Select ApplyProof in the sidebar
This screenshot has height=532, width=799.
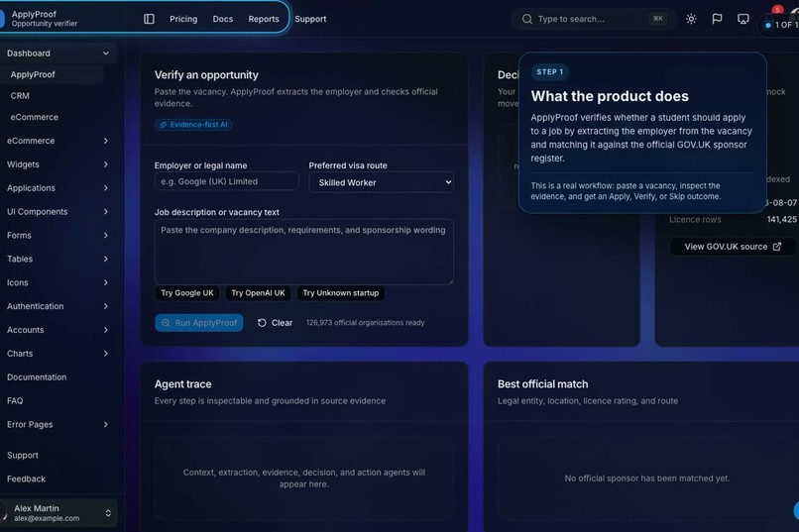(x=52, y=74)
